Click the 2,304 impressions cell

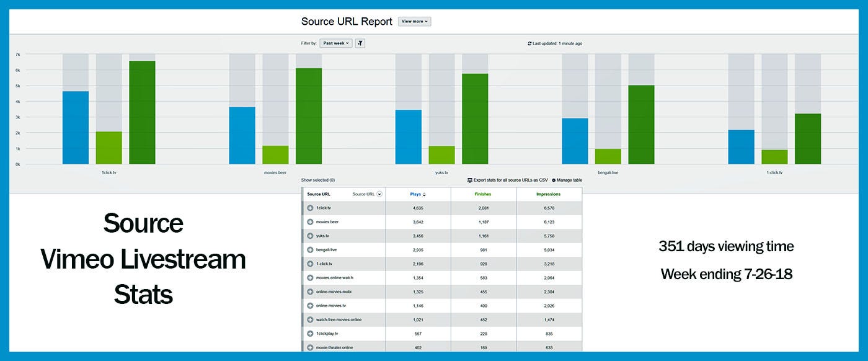[x=549, y=292]
